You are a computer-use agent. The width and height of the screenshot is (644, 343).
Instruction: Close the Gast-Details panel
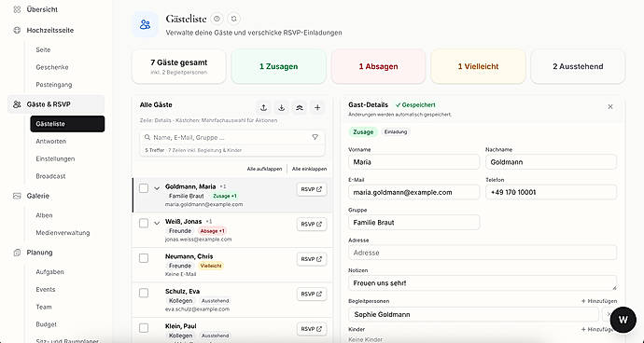(610, 106)
